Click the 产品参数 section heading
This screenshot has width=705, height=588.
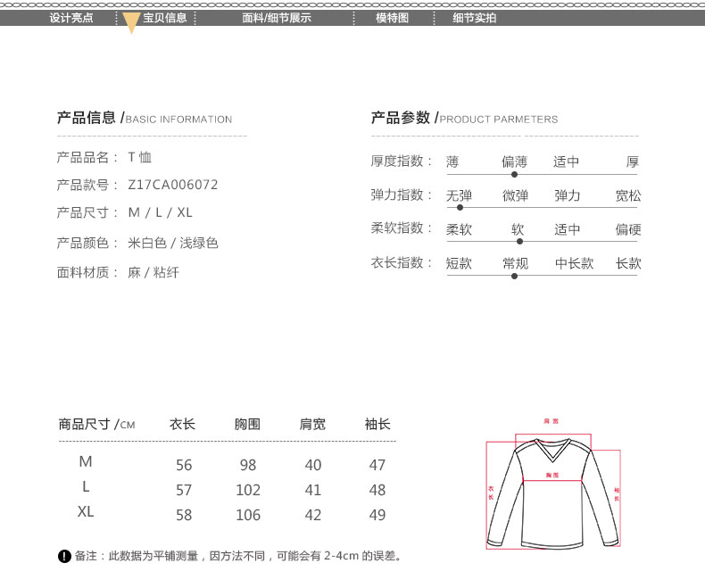[x=401, y=118]
